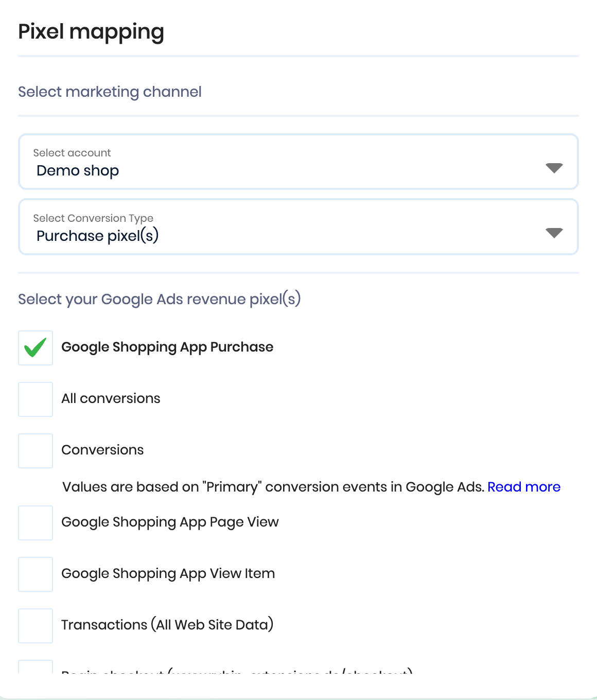
Task: Click the Conversions label text
Action: point(102,450)
